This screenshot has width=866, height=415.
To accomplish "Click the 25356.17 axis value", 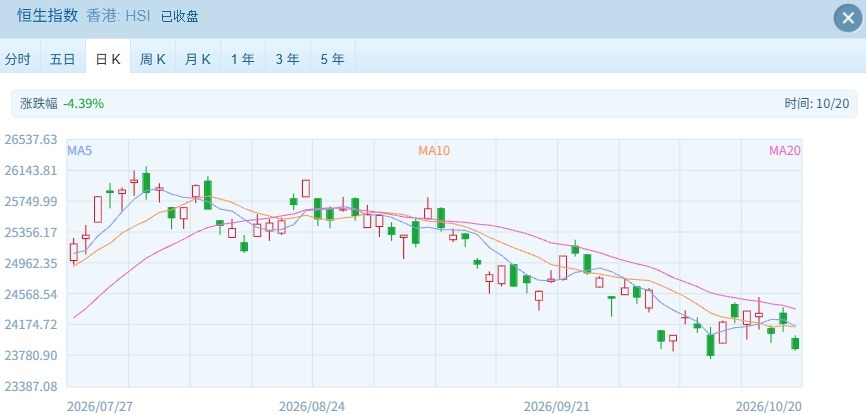I will tap(31, 232).
